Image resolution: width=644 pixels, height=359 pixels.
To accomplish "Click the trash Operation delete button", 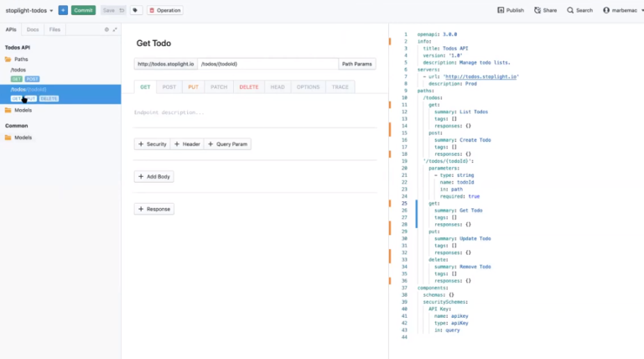I will click(x=165, y=10).
